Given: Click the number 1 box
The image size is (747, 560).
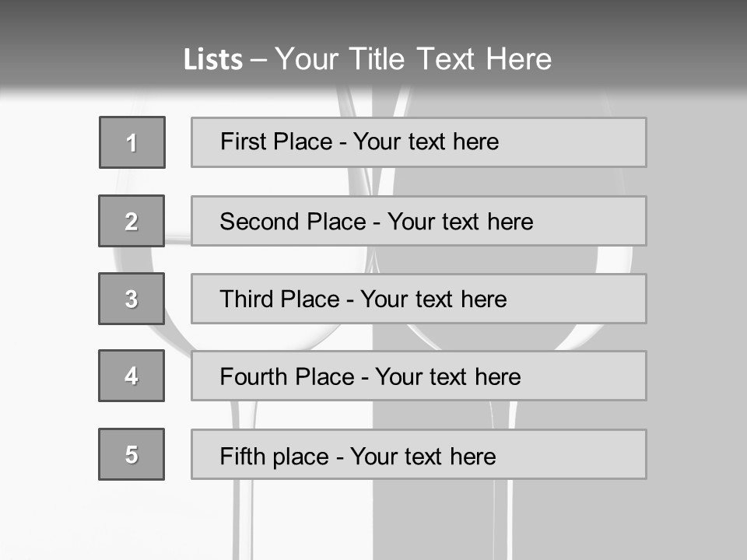Looking at the screenshot, I should (132, 142).
